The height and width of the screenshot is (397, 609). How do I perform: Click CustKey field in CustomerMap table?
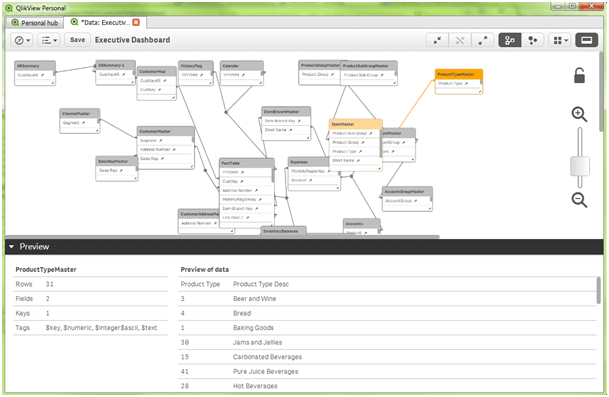(x=155, y=90)
